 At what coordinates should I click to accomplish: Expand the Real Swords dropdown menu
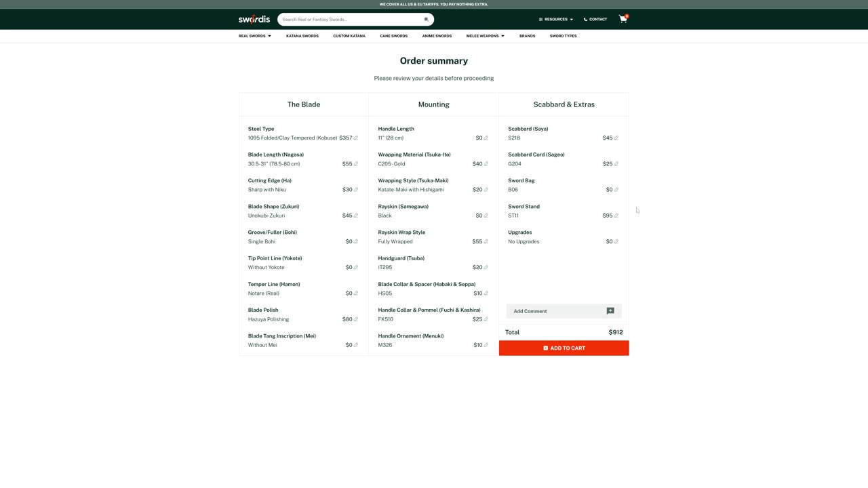click(x=255, y=36)
